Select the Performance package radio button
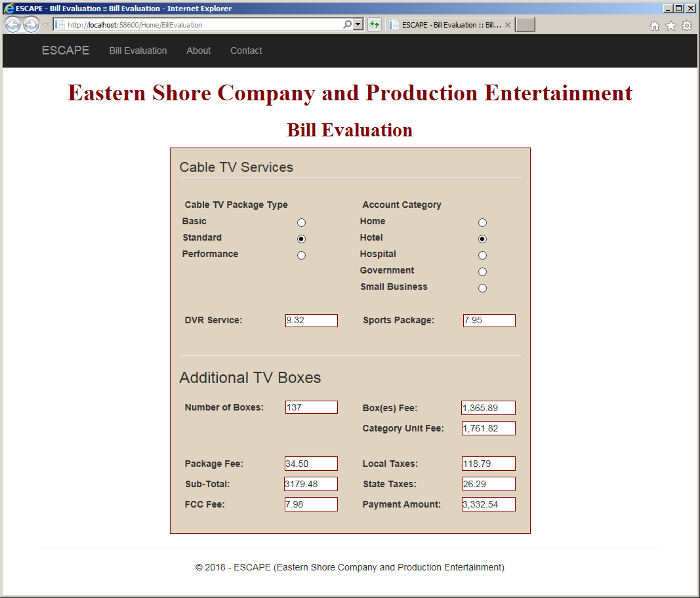This screenshot has height=598, width=700. click(x=301, y=255)
